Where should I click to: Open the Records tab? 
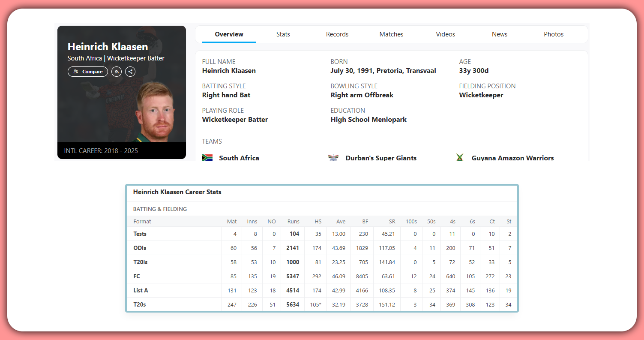tap(337, 34)
